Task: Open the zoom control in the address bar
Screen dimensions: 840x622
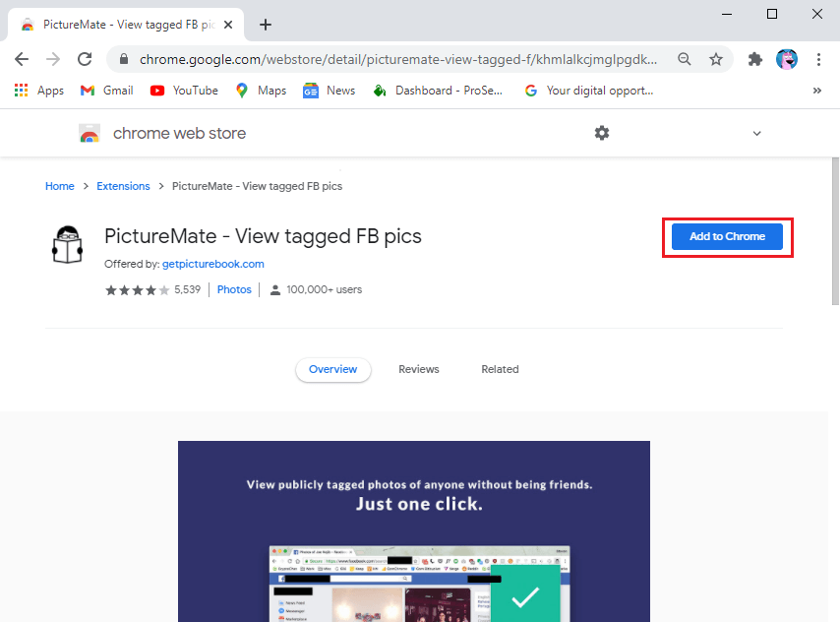Action: 684,59
